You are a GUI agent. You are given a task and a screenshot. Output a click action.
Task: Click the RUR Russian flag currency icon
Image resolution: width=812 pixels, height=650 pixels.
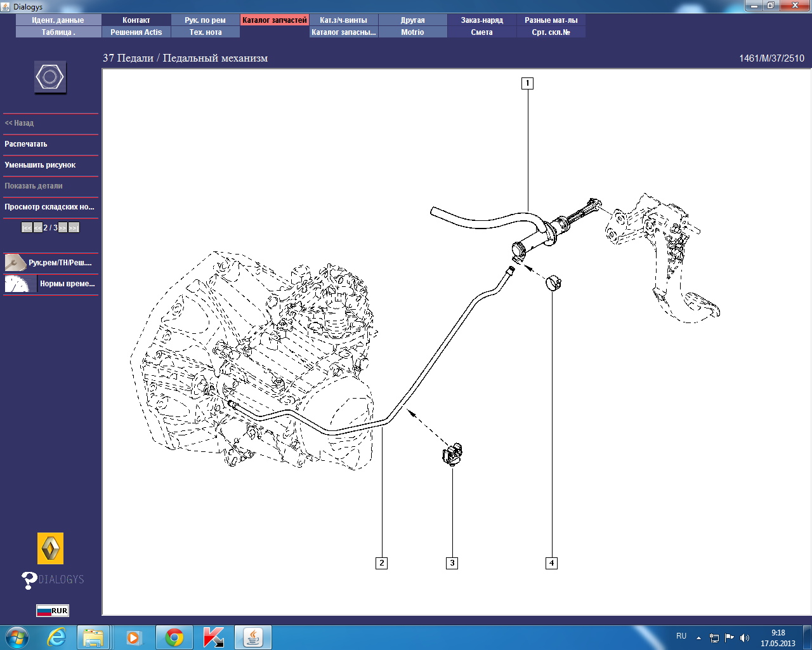(53, 611)
